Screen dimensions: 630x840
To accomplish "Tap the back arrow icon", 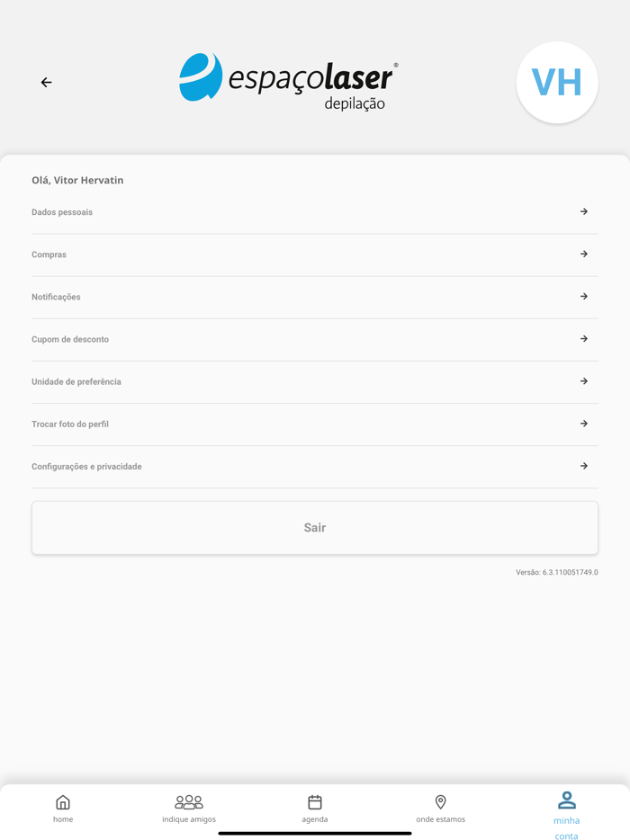I will click(x=47, y=82).
